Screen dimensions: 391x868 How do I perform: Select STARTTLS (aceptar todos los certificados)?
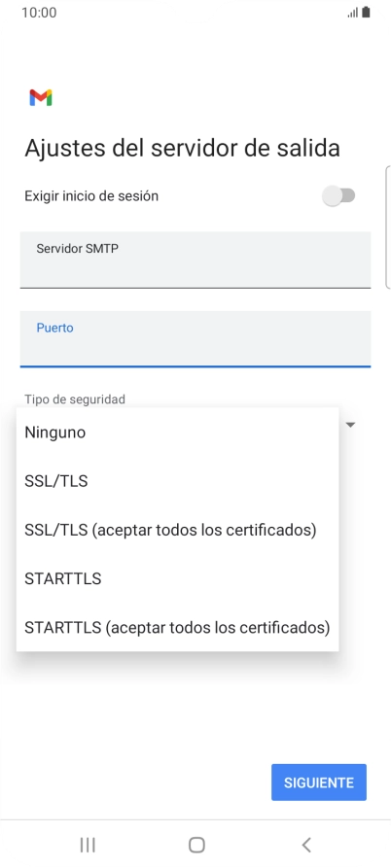(178, 627)
